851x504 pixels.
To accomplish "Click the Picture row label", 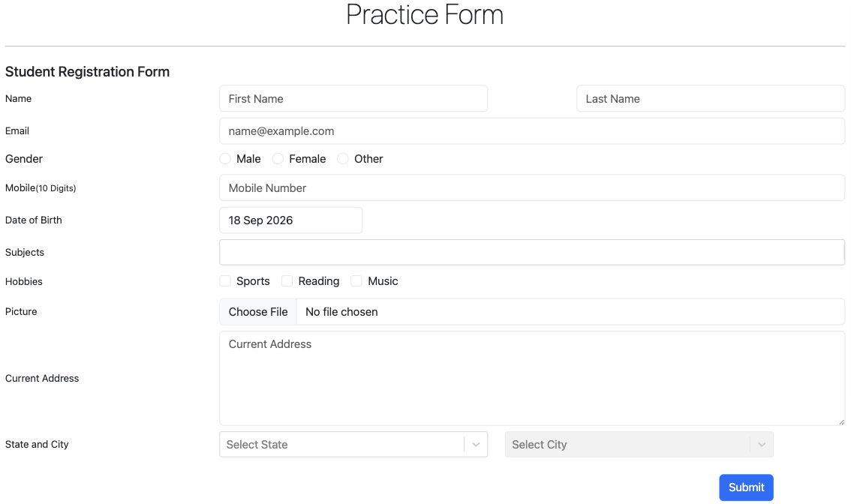I will (x=21, y=311).
